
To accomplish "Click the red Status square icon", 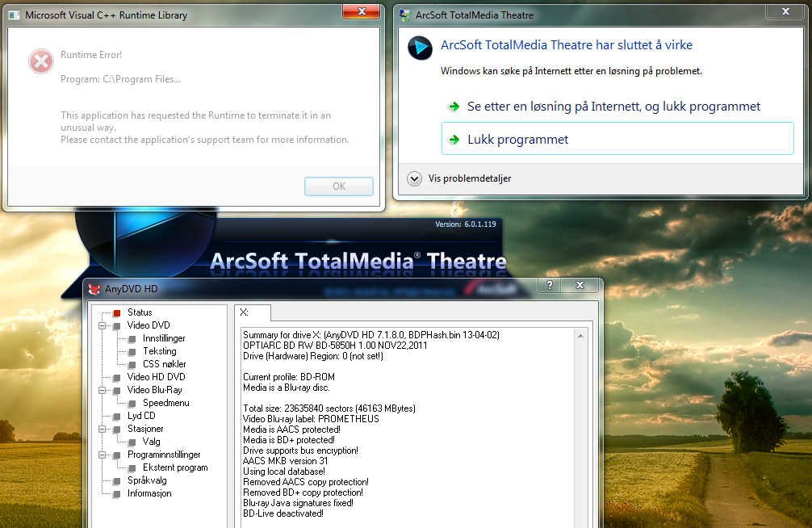I will click(117, 313).
